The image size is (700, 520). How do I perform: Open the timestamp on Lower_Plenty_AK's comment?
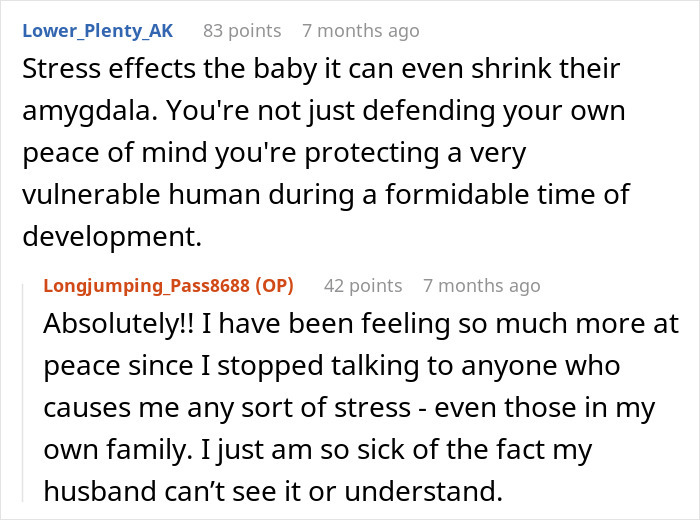360,31
